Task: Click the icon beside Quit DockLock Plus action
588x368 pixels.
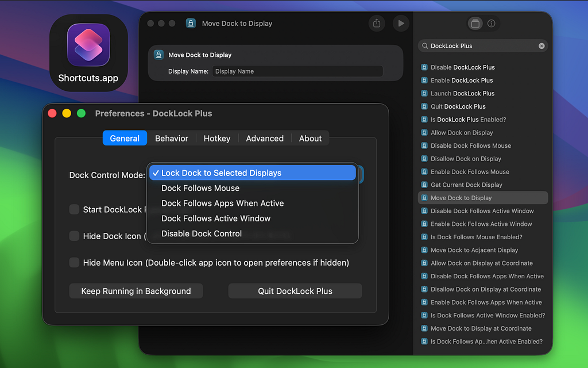Action: tap(424, 106)
